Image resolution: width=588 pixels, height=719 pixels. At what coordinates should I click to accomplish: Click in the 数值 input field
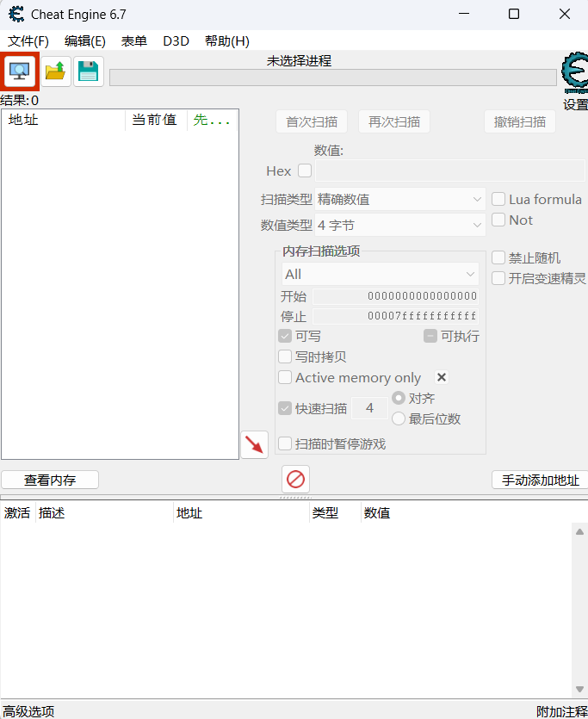(450, 170)
